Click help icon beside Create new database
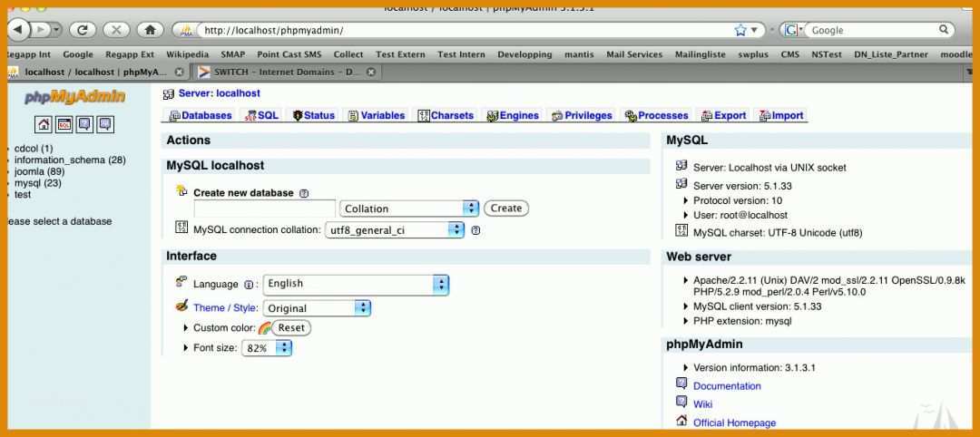This screenshot has height=437, width=980. coord(304,193)
